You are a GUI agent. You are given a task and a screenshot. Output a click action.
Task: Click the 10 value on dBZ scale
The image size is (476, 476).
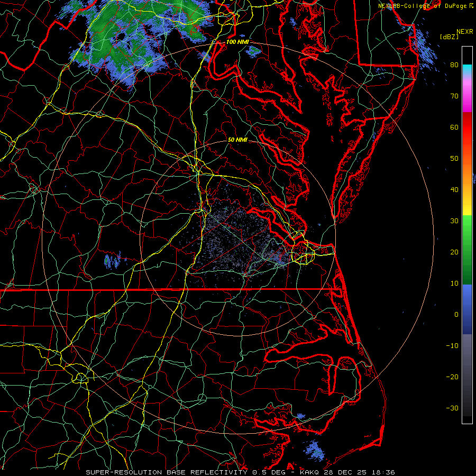454,283
